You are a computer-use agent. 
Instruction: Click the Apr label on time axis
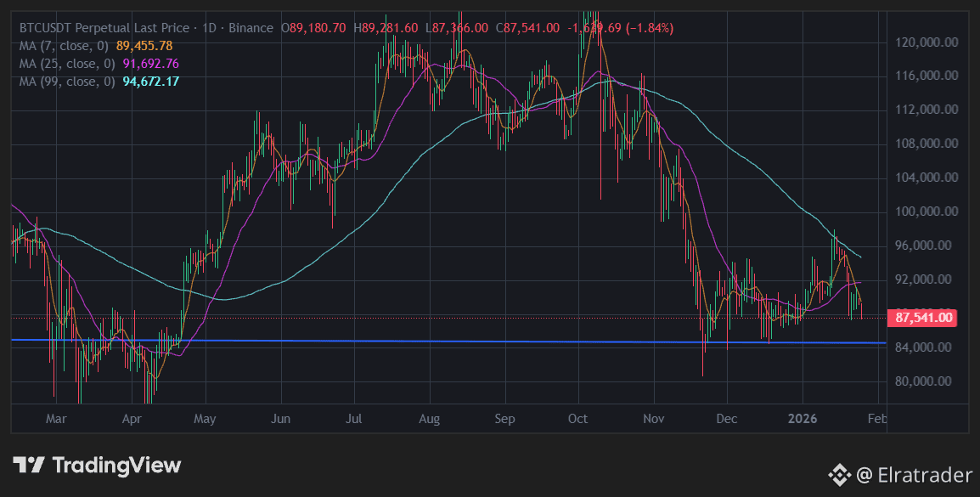[132, 419]
